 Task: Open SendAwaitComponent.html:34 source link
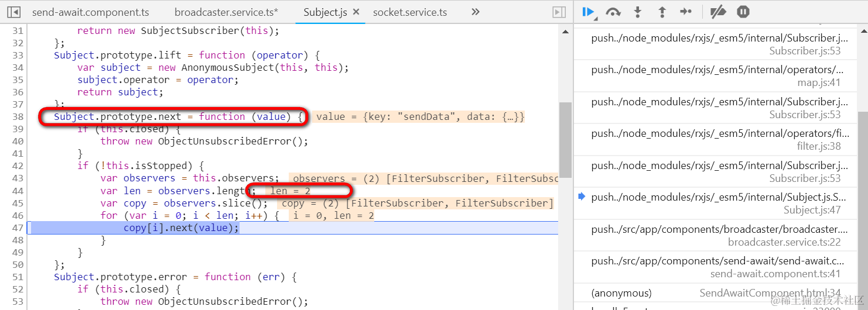770,293
